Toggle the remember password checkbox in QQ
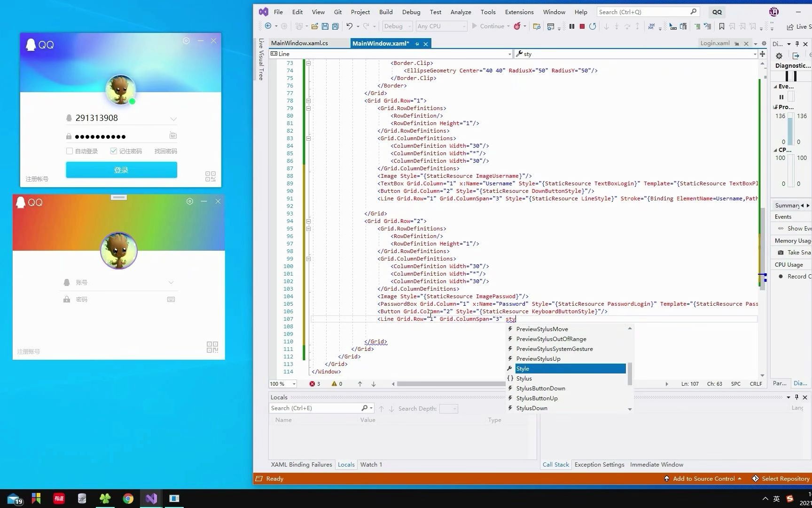Viewport: 812px width, 508px height. [113, 151]
